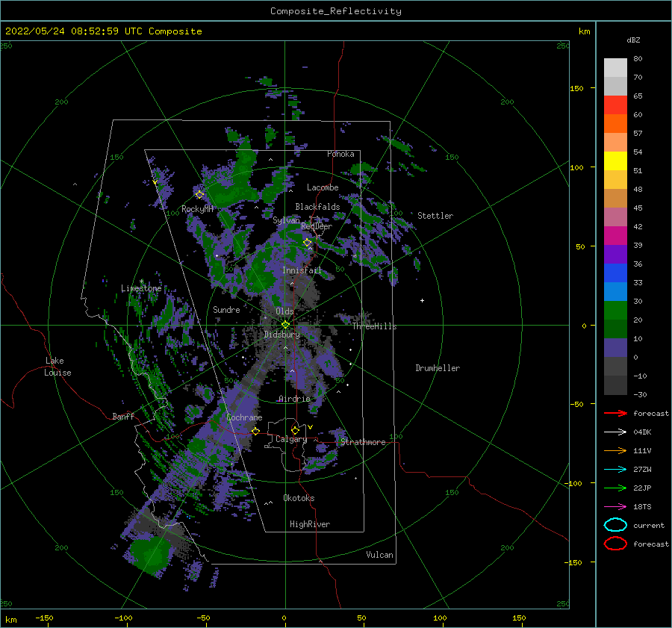672x628 pixels.
Task: Select the Stettler label
Action: pos(435,216)
